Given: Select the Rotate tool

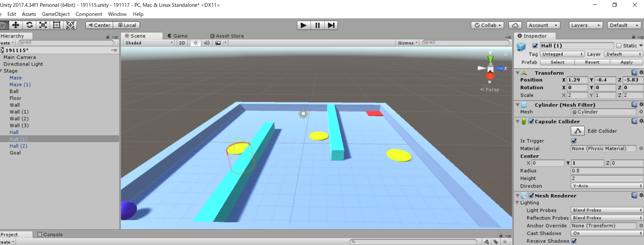Looking at the screenshot, I should coord(29,25).
